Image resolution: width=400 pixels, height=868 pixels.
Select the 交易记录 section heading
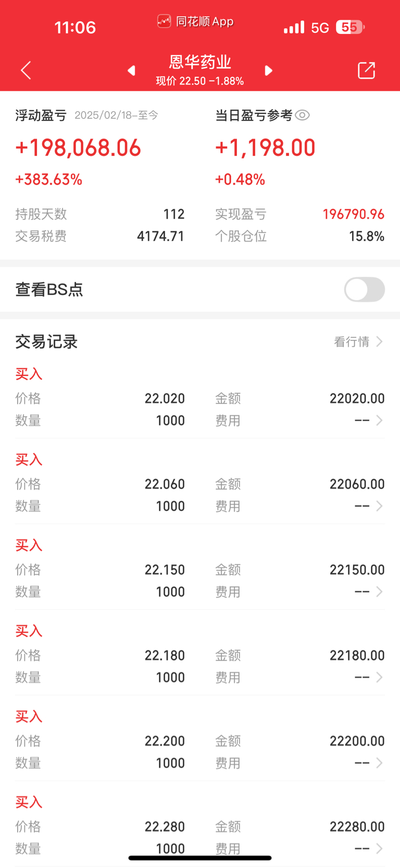tap(46, 342)
